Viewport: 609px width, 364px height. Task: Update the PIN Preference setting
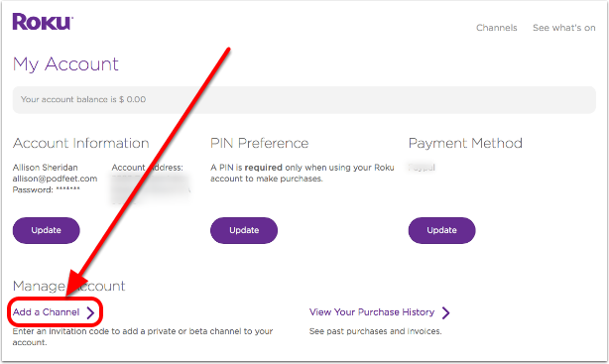(x=244, y=230)
